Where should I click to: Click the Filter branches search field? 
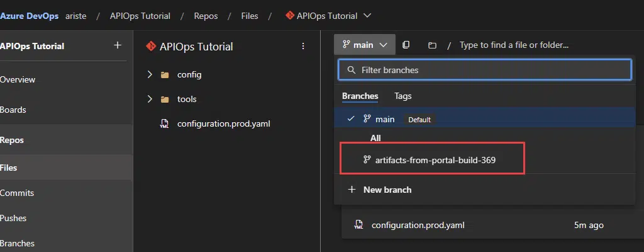pyautogui.click(x=484, y=69)
